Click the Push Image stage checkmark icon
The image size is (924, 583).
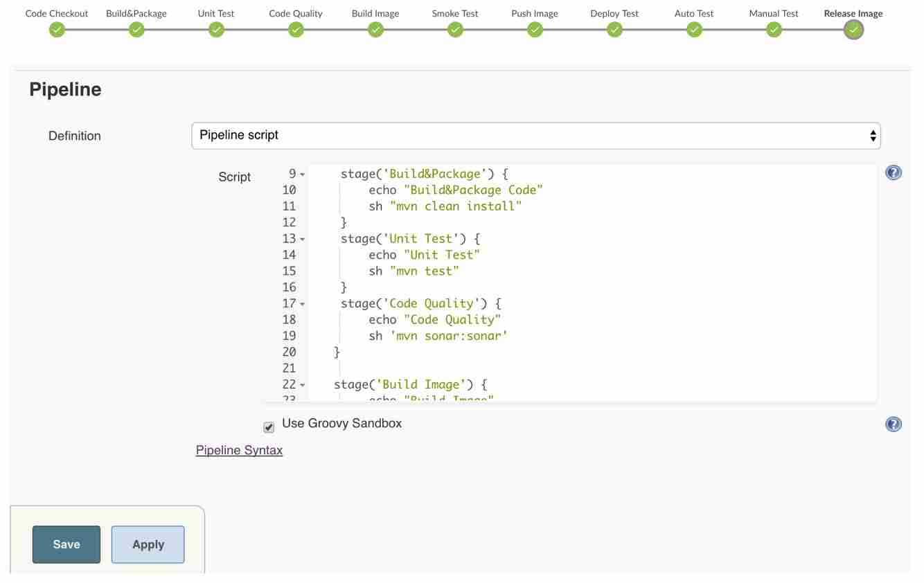click(x=535, y=30)
